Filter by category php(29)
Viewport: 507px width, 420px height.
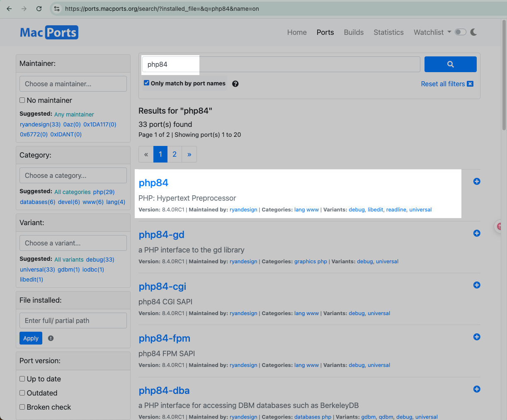pyautogui.click(x=104, y=192)
